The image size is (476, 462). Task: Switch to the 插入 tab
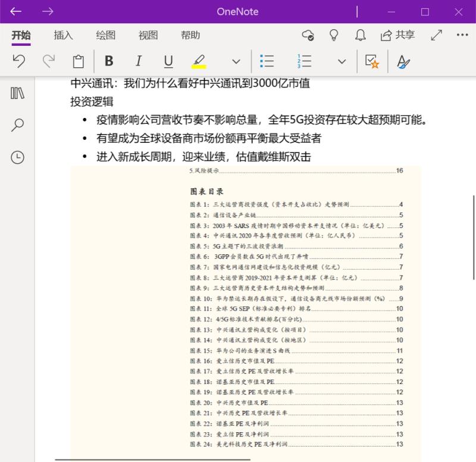(63, 35)
